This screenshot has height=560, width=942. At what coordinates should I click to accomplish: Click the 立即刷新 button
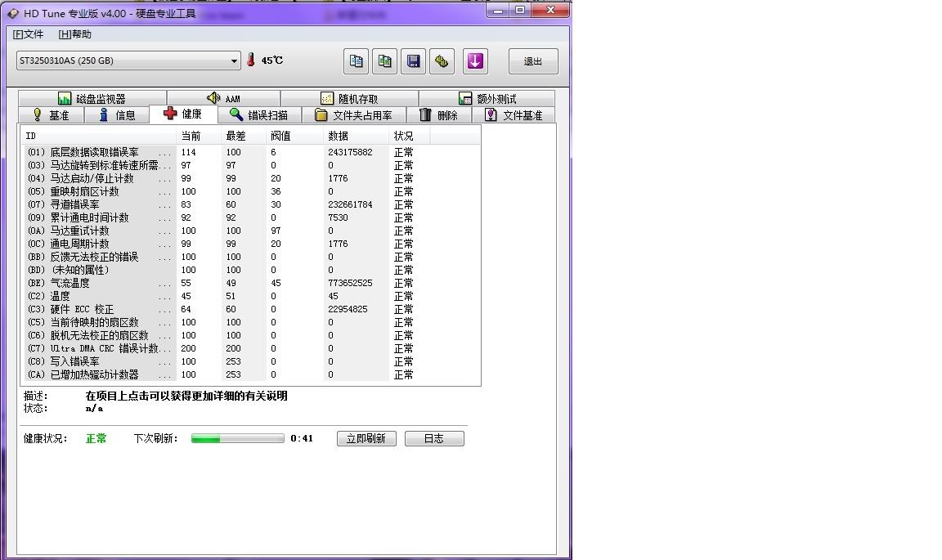[x=366, y=439]
